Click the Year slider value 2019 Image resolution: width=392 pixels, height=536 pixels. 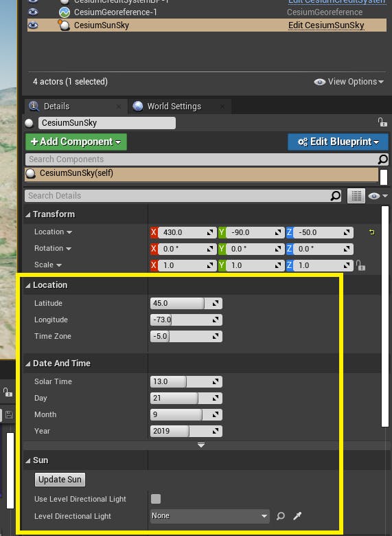coord(186,431)
